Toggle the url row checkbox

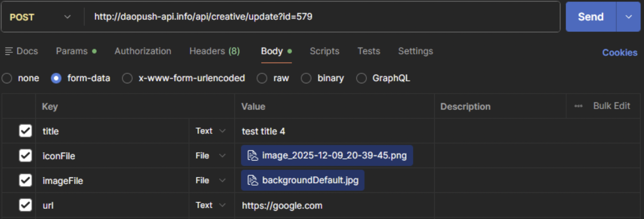[x=25, y=205]
